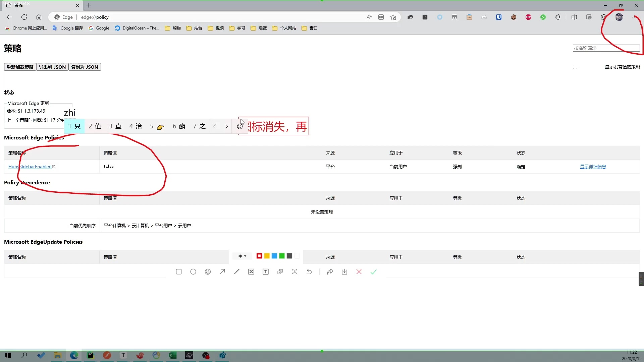The image size is (644, 362).
Task: Refresh the edge://policy page
Action: point(24,17)
